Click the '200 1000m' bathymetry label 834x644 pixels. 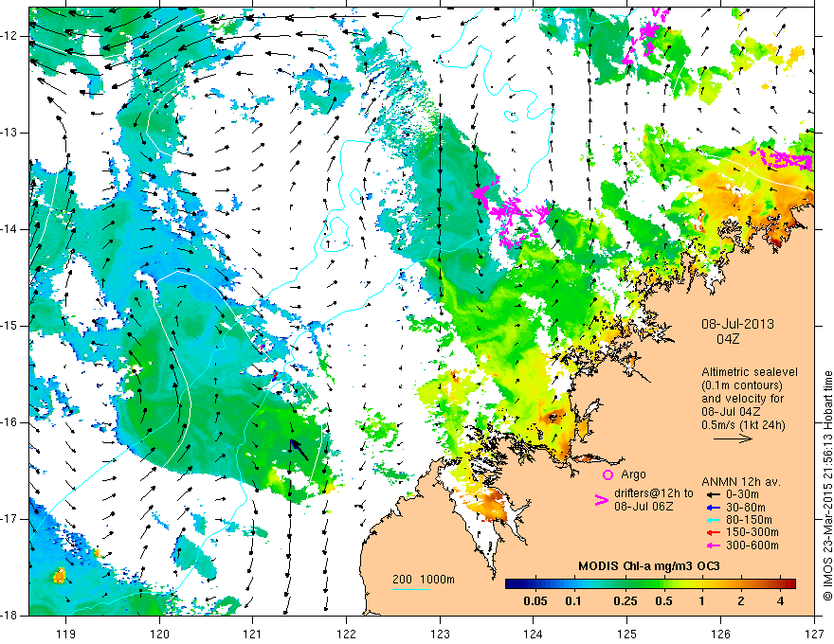click(424, 580)
